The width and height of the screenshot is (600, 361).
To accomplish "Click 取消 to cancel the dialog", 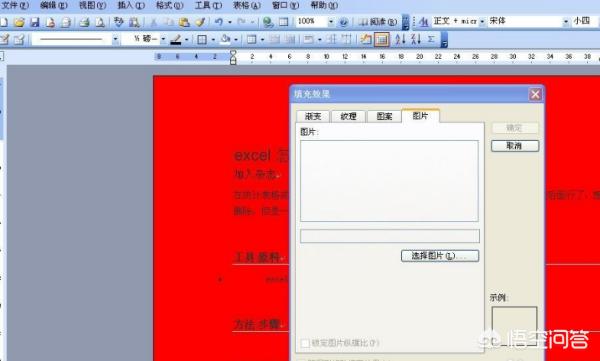I will [x=515, y=146].
